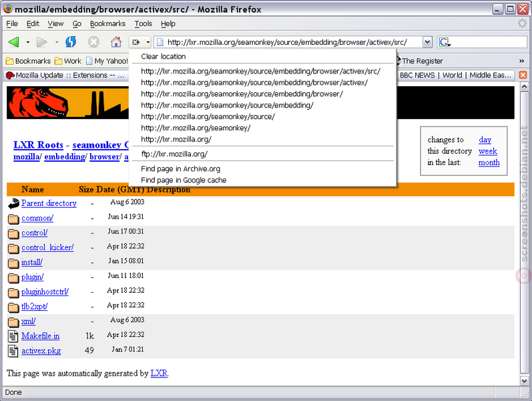
Task: Reload the page with the blue refresh icon
Action: pyautogui.click(x=71, y=42)
